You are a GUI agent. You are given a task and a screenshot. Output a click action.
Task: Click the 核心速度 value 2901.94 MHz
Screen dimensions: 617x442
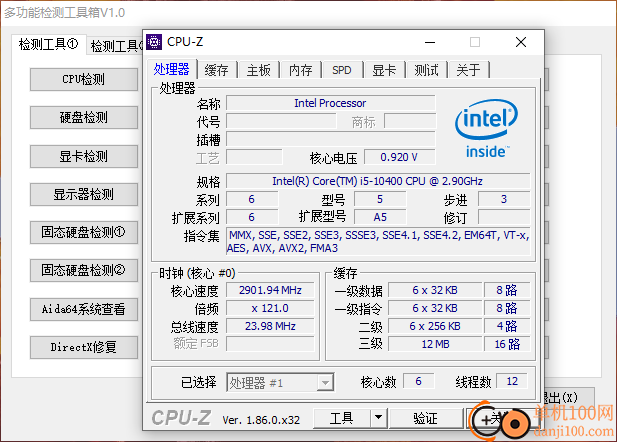pos(270,290)
